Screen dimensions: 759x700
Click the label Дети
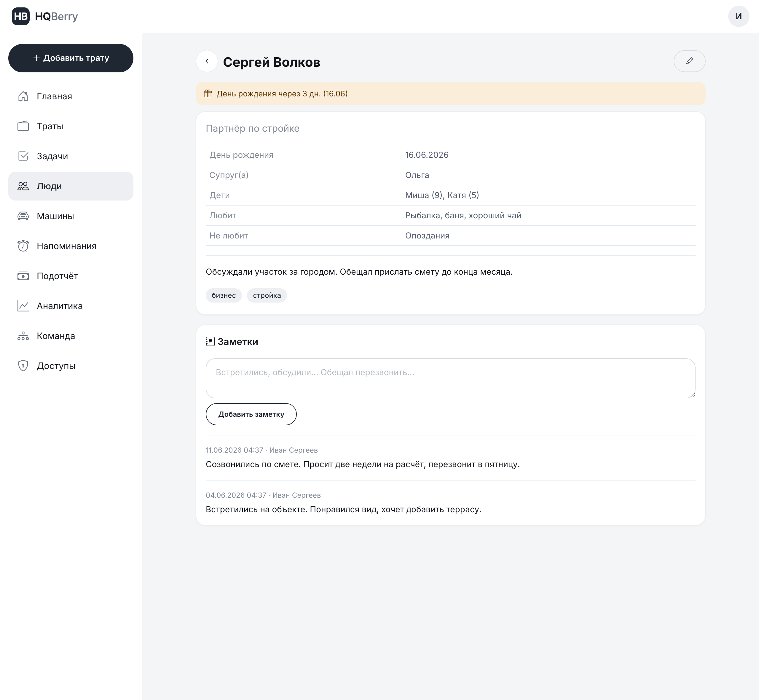(220, 195)
